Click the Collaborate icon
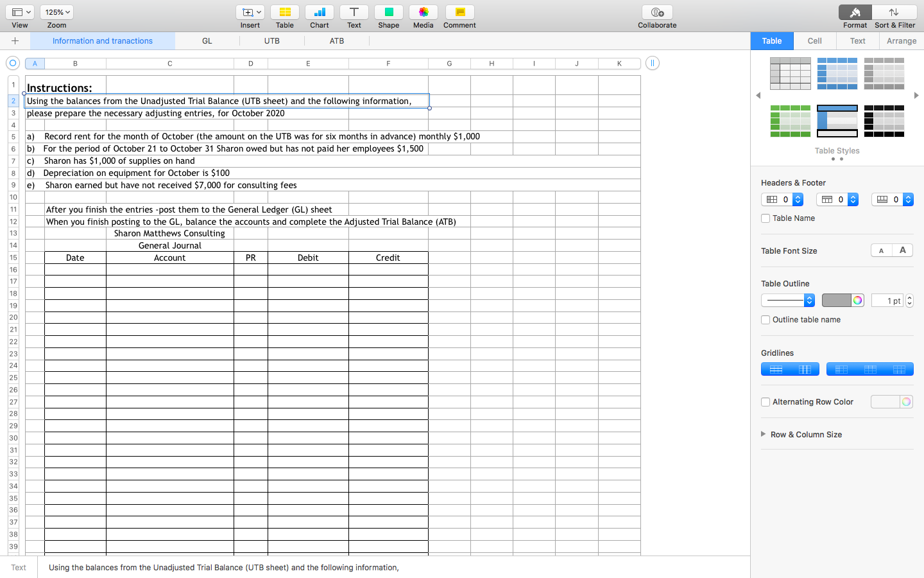The height and width of the screenshot is (578, 924). (x=657, y=12)
